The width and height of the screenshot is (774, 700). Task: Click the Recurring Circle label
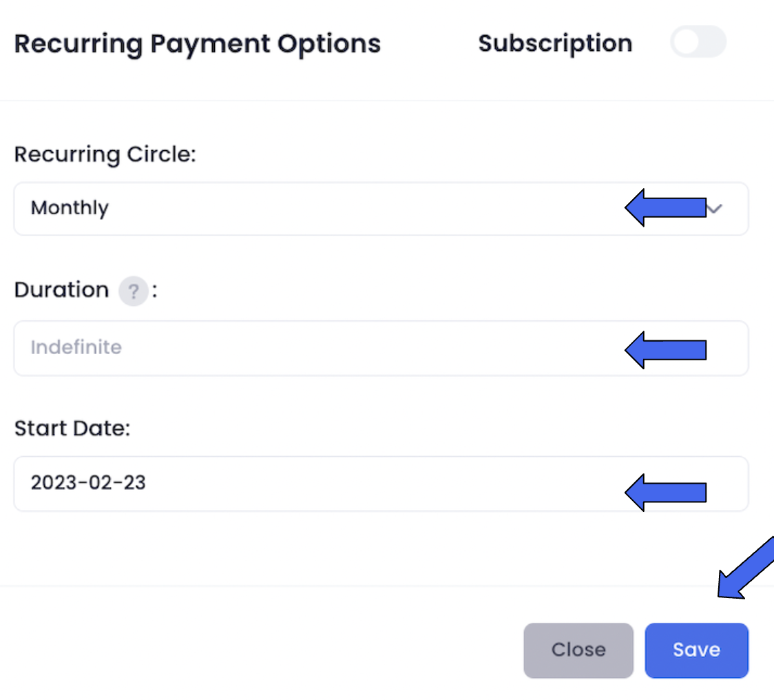[105, 154]
